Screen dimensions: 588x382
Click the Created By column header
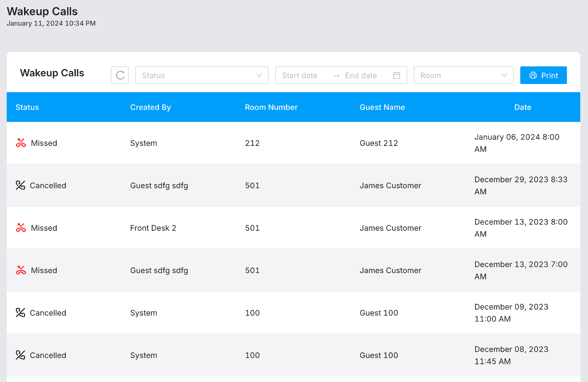150,107
